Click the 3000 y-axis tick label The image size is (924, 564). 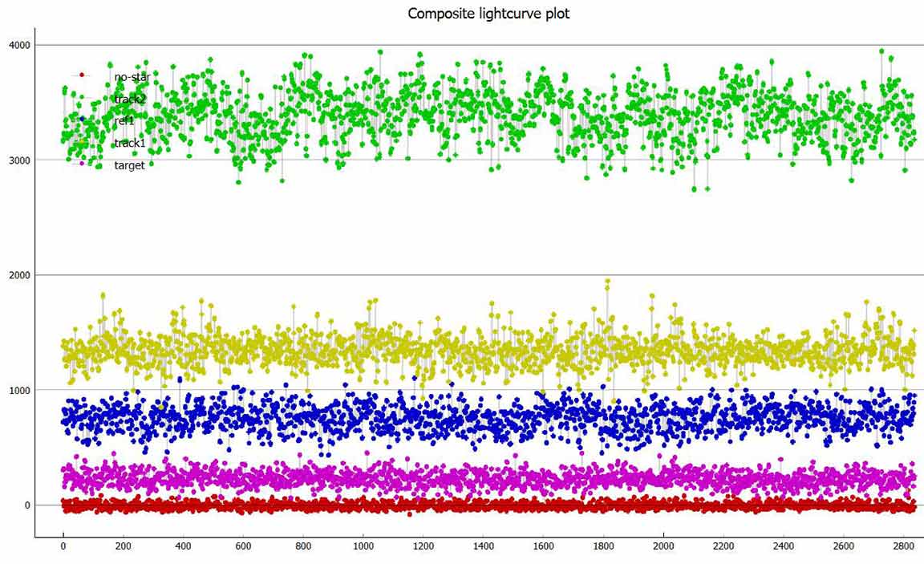(18, 160)
